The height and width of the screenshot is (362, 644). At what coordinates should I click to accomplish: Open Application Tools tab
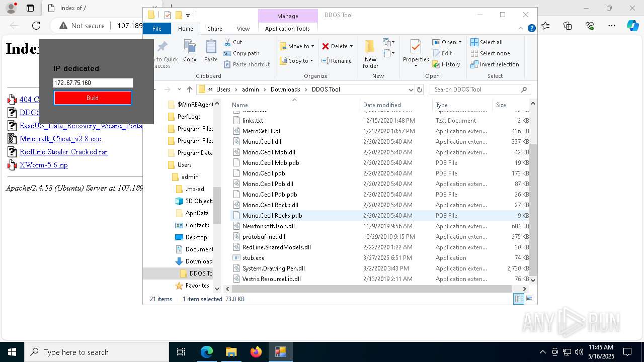coord(287,29)
